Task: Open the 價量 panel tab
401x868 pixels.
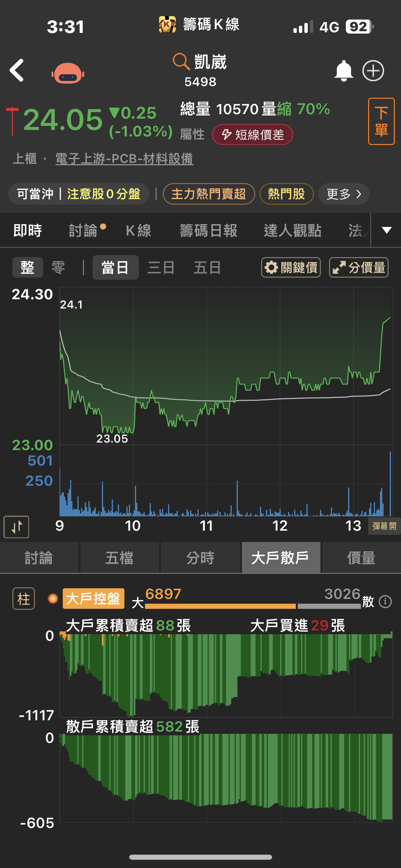Action: [361, 557]
